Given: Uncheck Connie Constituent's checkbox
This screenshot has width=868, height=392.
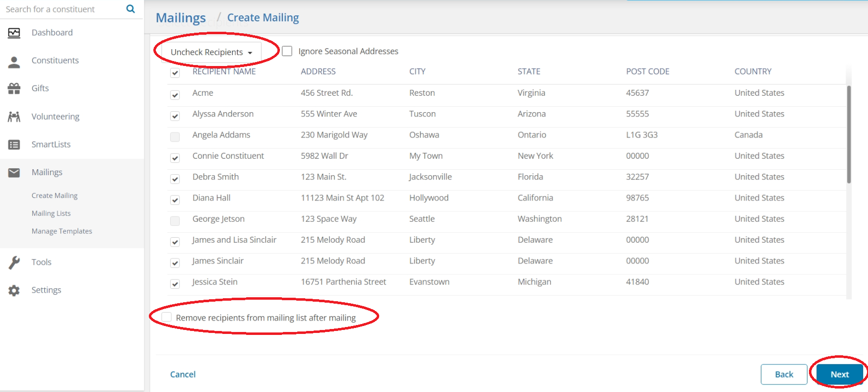Looking at the screenshot, I should click(x=175, y=158).
